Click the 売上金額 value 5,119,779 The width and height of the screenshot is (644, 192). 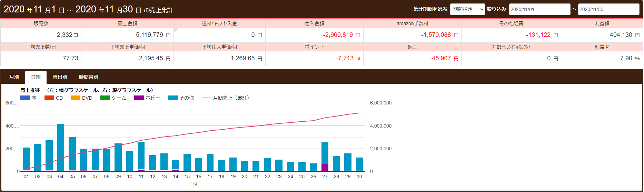click(149, 35)
